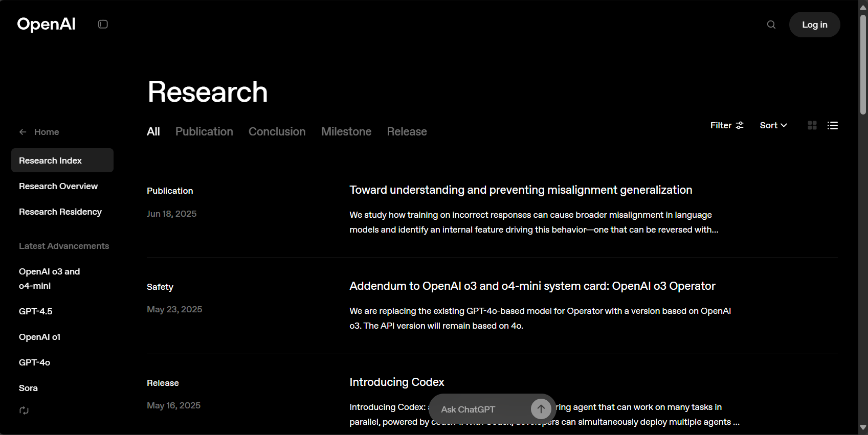868x435 pixels.
Task: Open misalignment generalization article title
Action: pyautogui.click(x=521, y=190)
